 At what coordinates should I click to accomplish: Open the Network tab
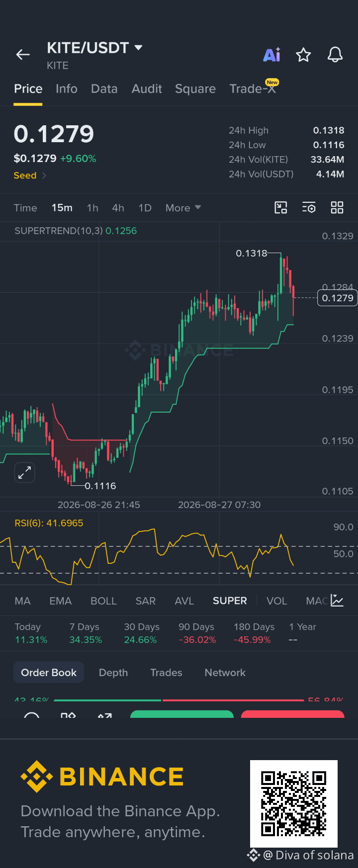tap(225, 673)
